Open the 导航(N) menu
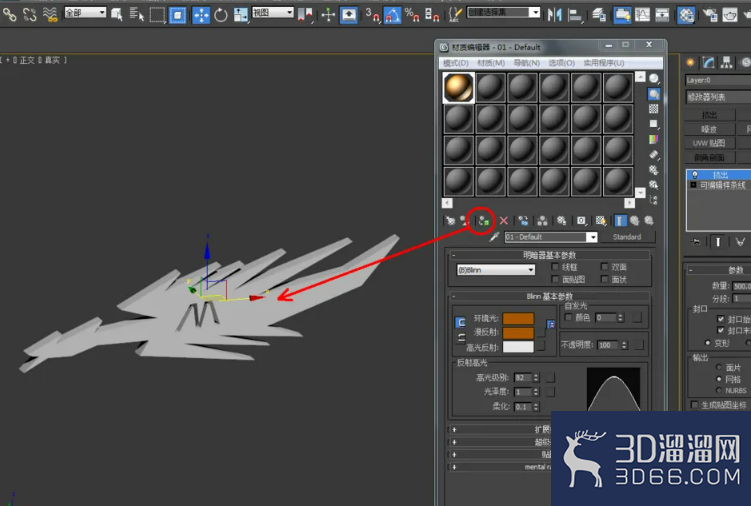 526,63
